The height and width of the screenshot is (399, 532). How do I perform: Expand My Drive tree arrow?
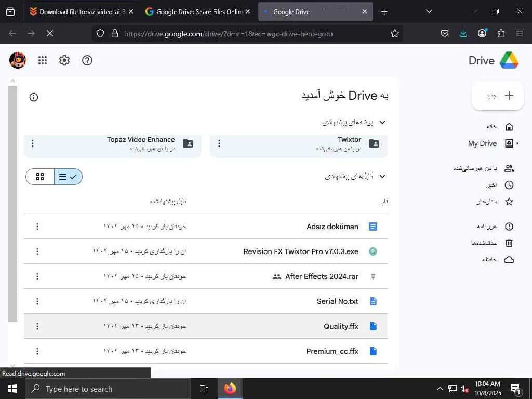coord(518,143)
